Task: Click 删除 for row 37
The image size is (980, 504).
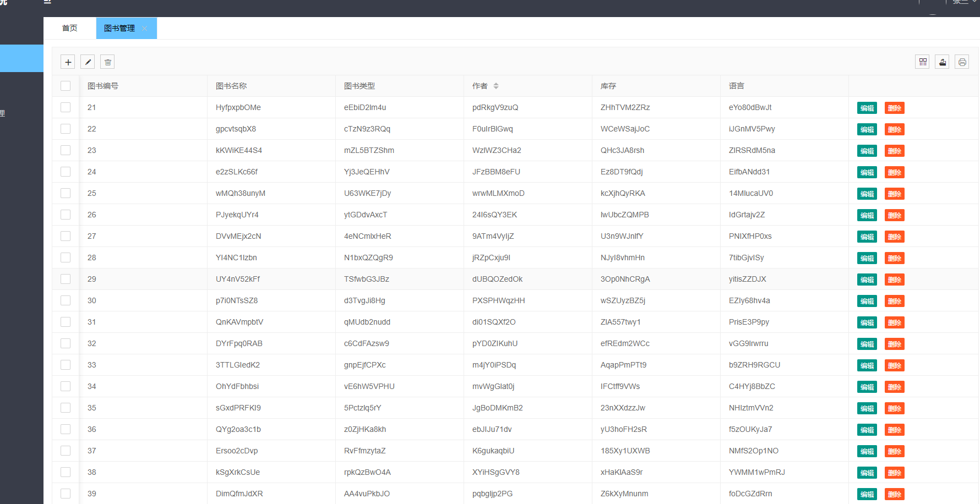Action: (x=895, y=451)
